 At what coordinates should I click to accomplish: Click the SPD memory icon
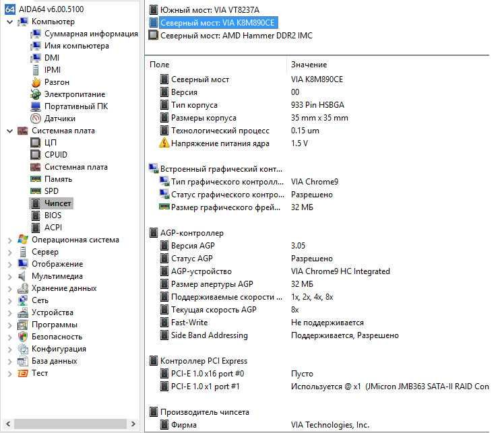(x=35, y=191)
